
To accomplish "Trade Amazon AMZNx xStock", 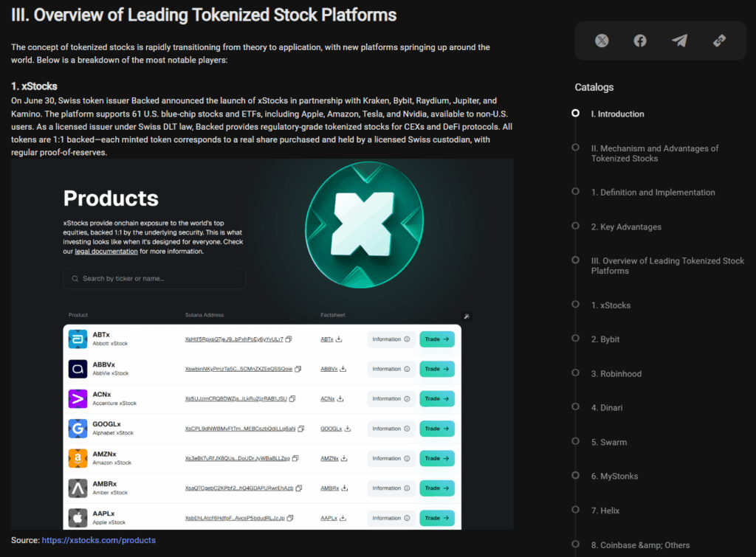I will click(437, 458).
